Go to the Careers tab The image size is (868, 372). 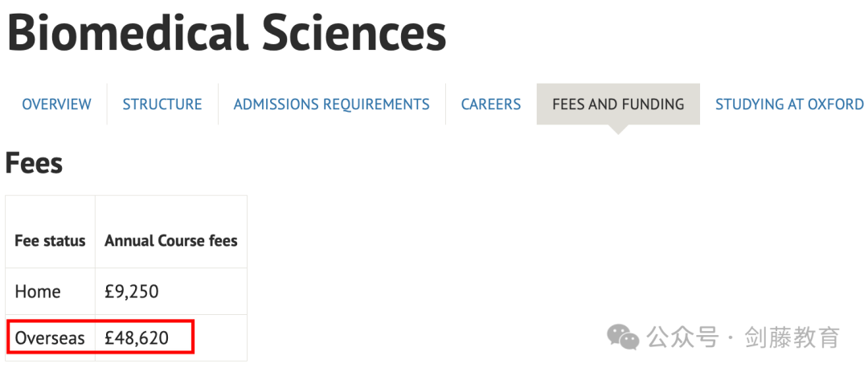tap(491, 104)
